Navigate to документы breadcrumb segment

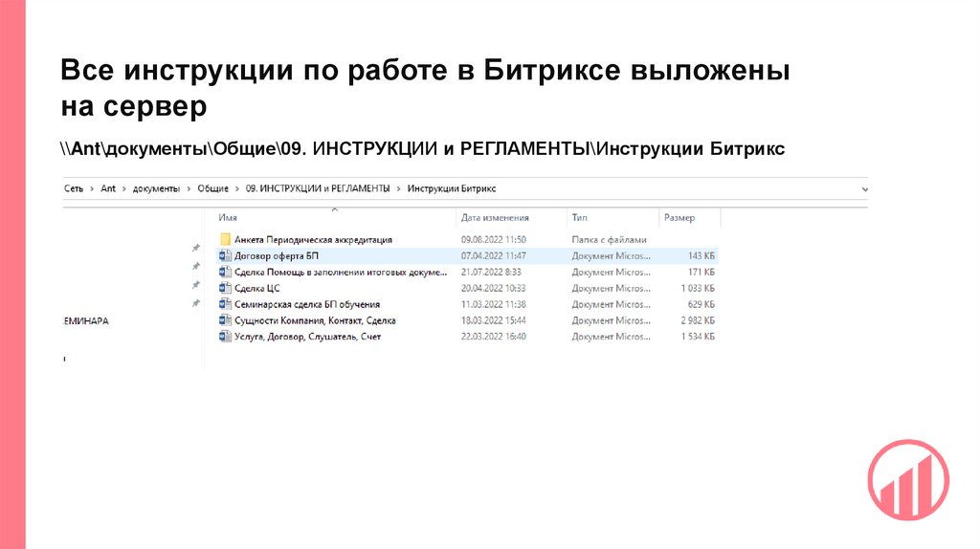click(156, 188)
